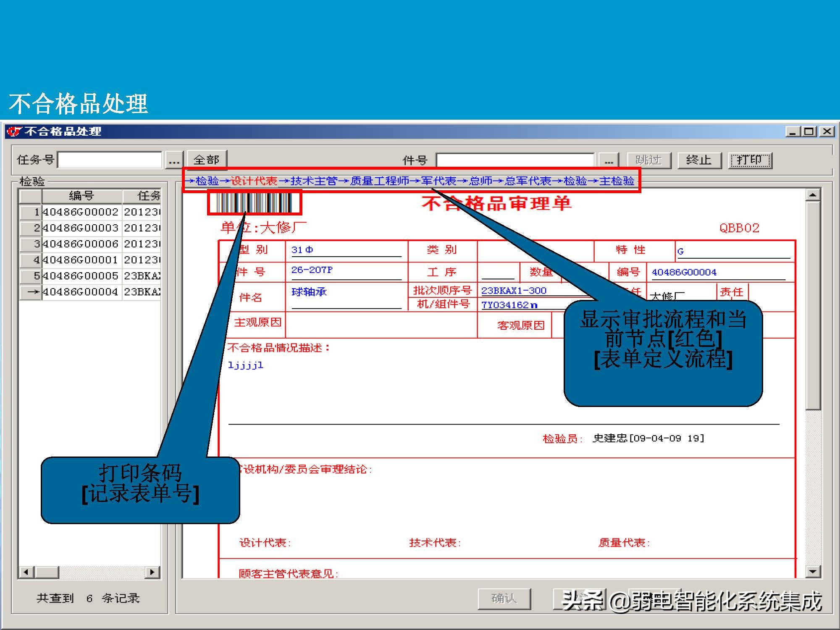The height and width of the screenshot is (630, 840).
Task: Click the 机/组件号 value 7Y034162n
Action: point(509,305)
